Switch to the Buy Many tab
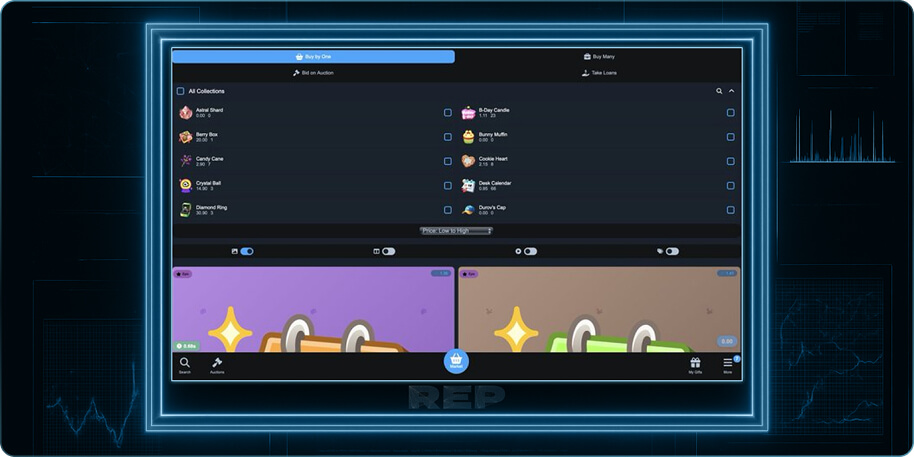 tap(599, 57)
